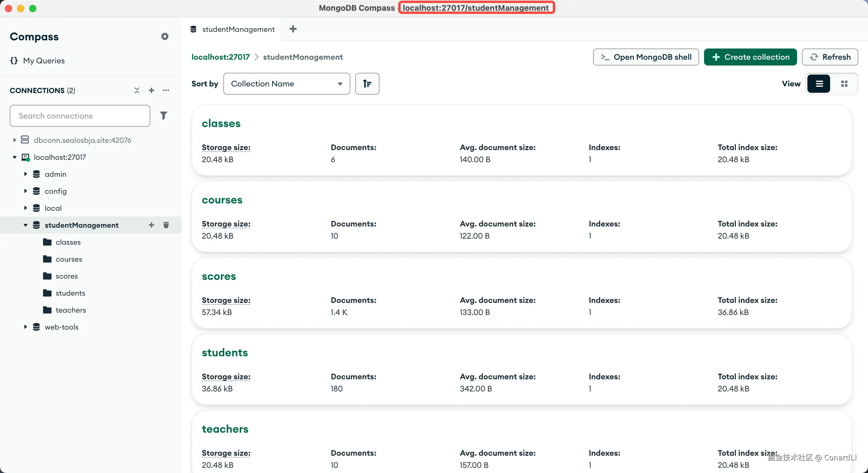Click the localhost:27017 breadcrumb link
The image size is (868, 473).
click(x=220, y=57)
